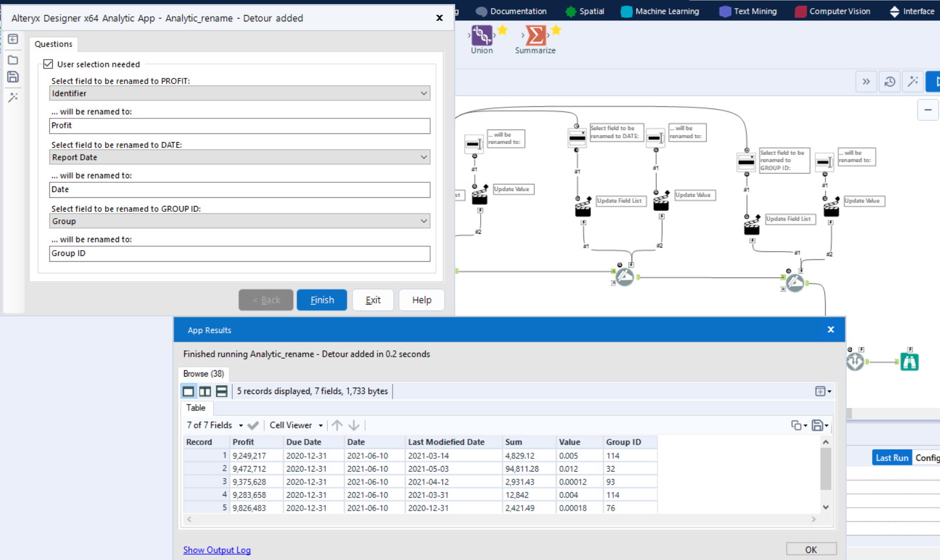The image size is (940, 560).
Task: Click the Finish button
Action: (322, 299)
